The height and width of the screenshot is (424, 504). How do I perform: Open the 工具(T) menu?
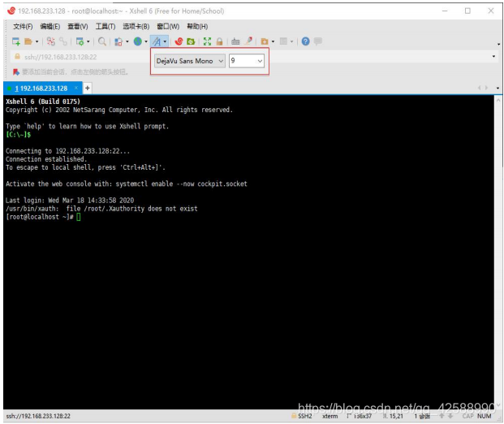[106, 26]
